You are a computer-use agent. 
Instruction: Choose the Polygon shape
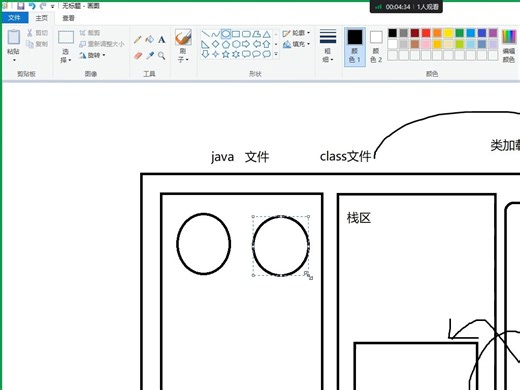coord(256,34)
